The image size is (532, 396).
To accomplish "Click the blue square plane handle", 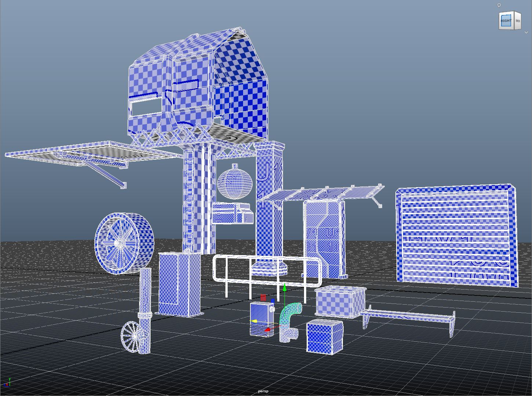I will (x=272, y=301).
